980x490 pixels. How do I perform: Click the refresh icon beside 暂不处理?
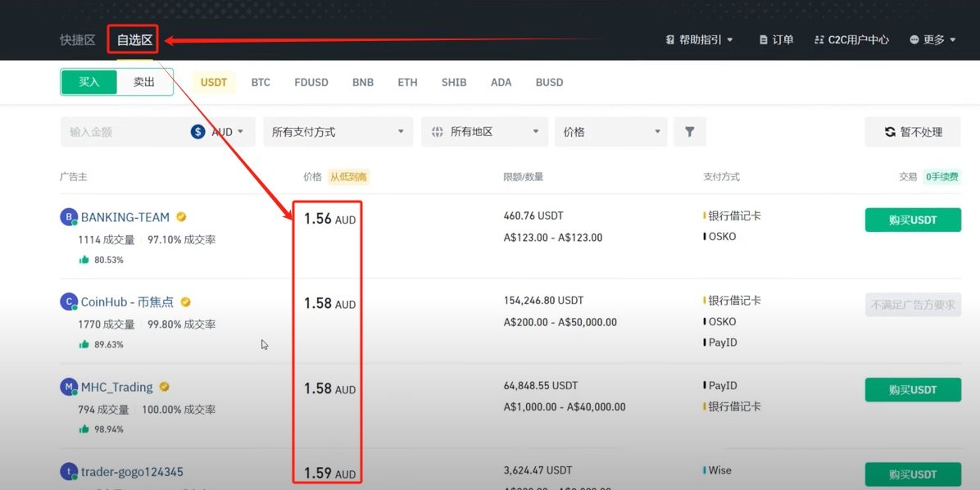click(890, 132)
